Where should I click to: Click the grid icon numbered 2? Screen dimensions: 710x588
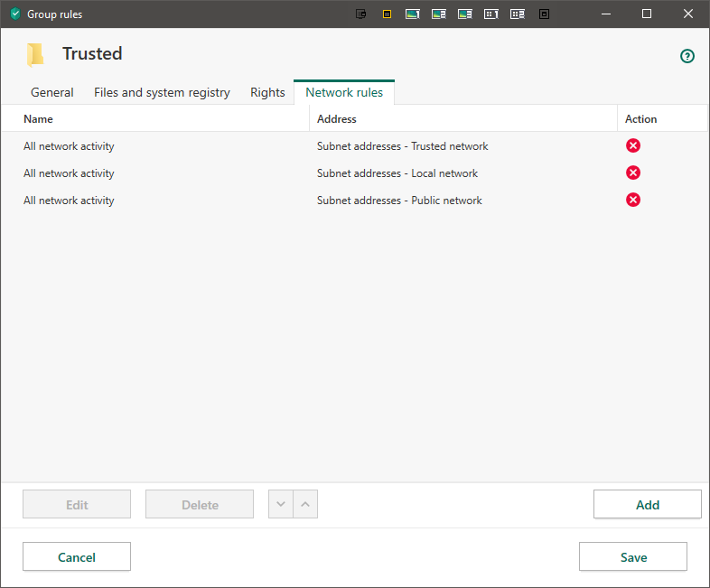click(518, 14)
